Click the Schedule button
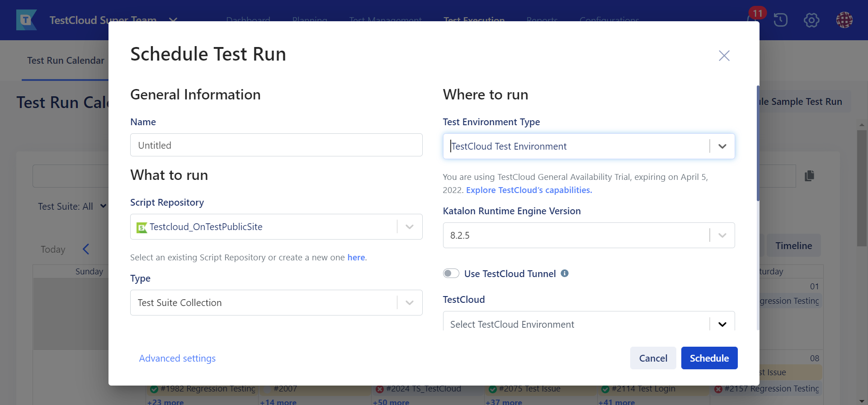This screenshot has height=405, width=868. pyautogui.click(x=709, y=358)
